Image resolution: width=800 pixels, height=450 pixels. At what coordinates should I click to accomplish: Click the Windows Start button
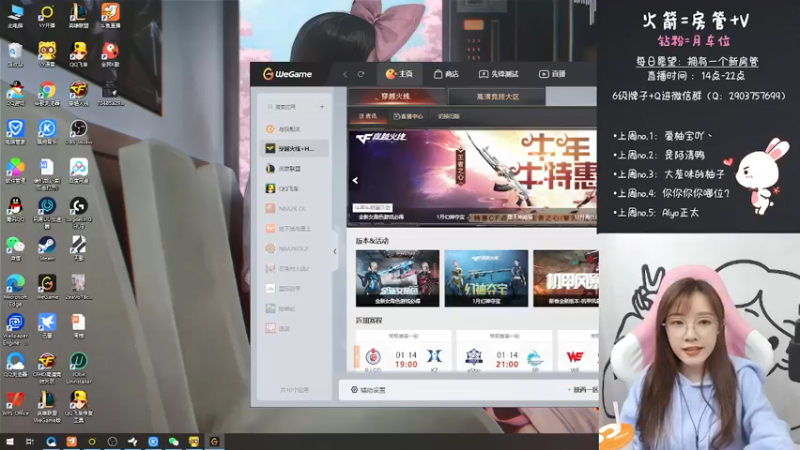click(9, 441)
